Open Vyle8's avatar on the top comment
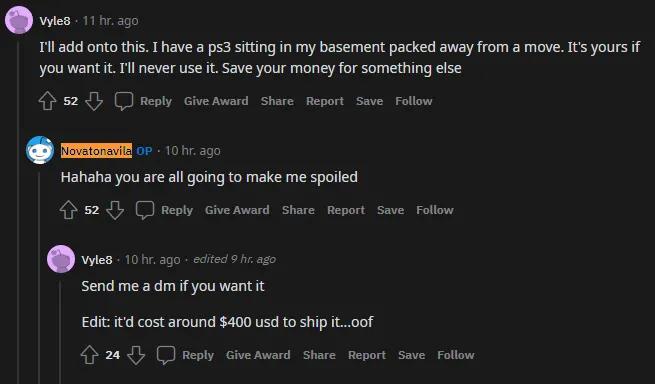The width and height of the screenshot is (655, 384). (x=19, y=20)
